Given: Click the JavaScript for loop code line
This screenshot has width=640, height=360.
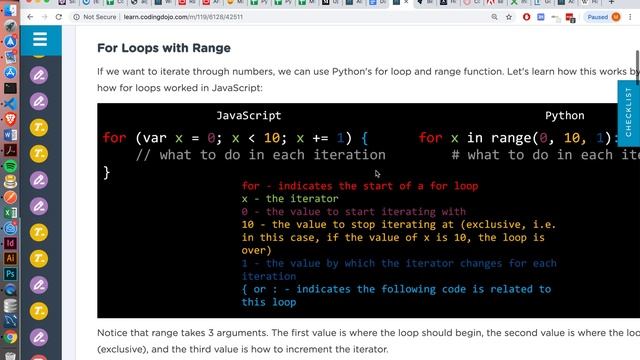Looking at the screenshot, I should (235, 138).
